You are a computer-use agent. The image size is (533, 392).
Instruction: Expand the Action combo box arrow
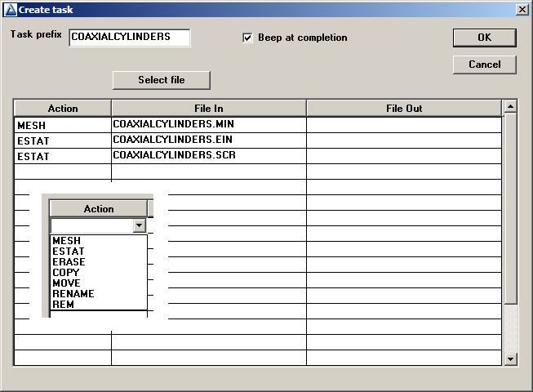[140, 226]
